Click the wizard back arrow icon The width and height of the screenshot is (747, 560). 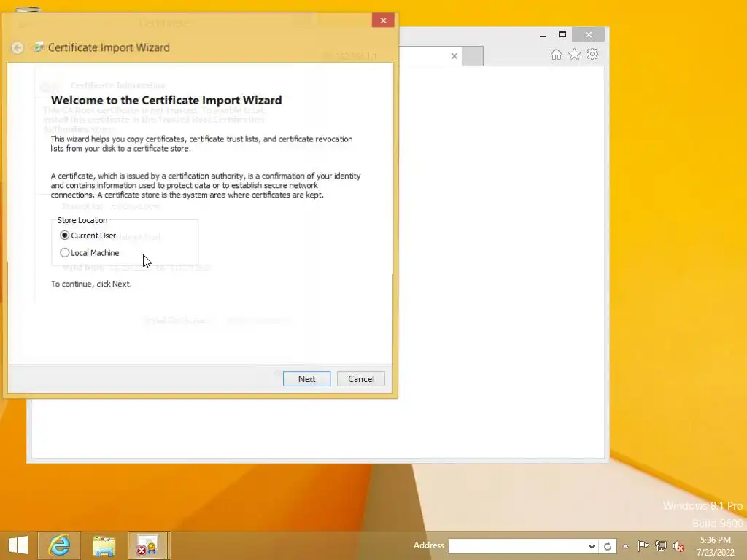tap(18, 47)
